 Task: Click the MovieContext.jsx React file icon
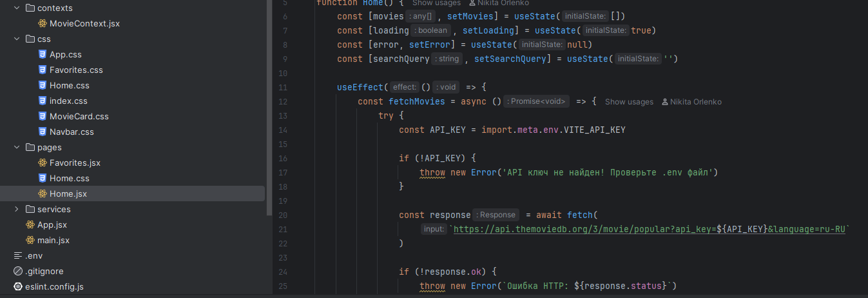[x=43, y=23]
